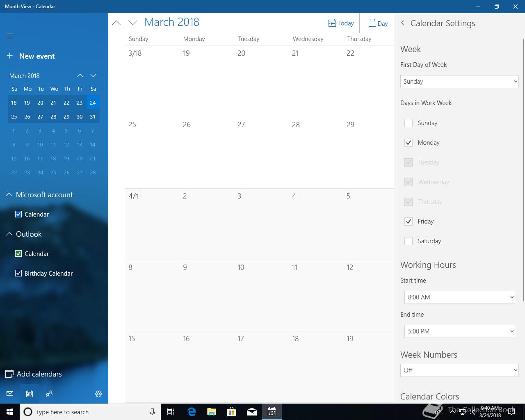Select March 27 cell in month grid
Screen dimensions: 525x420
click(x=261, y=153)
